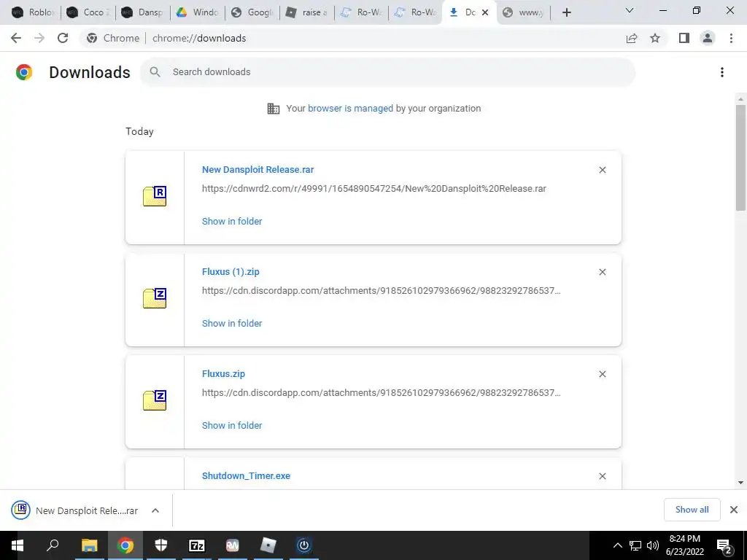Switch to the www tab
Screen dimensions: 747x560
523,12
